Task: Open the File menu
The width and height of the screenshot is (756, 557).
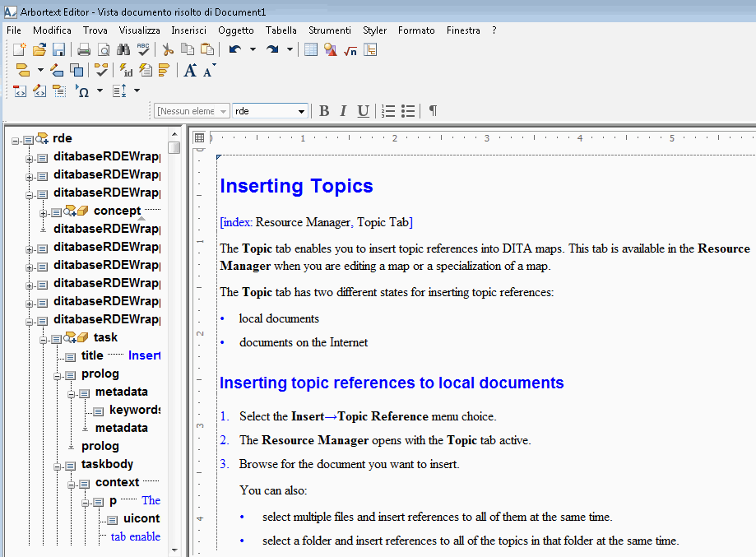Action: (14, 30)
